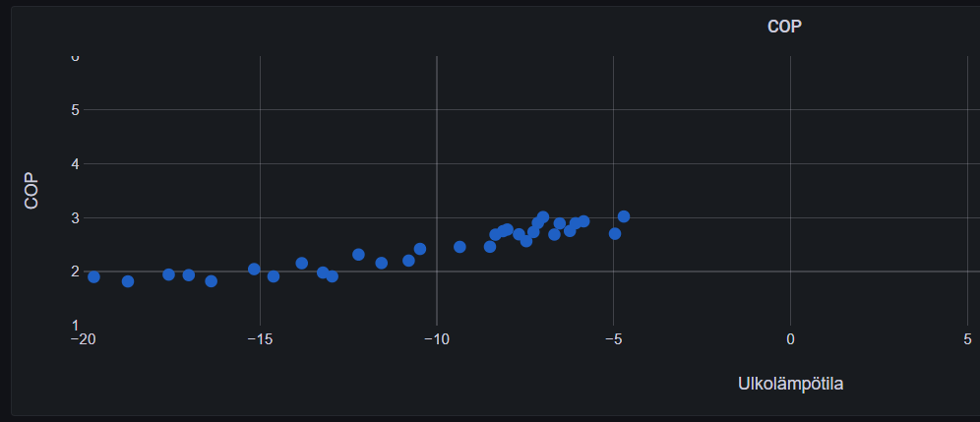The height and width of the screenshot is (422, 980).
Task: Click the x-axis tick label -15
Action: pyautogui.click(x=260, y=339)
